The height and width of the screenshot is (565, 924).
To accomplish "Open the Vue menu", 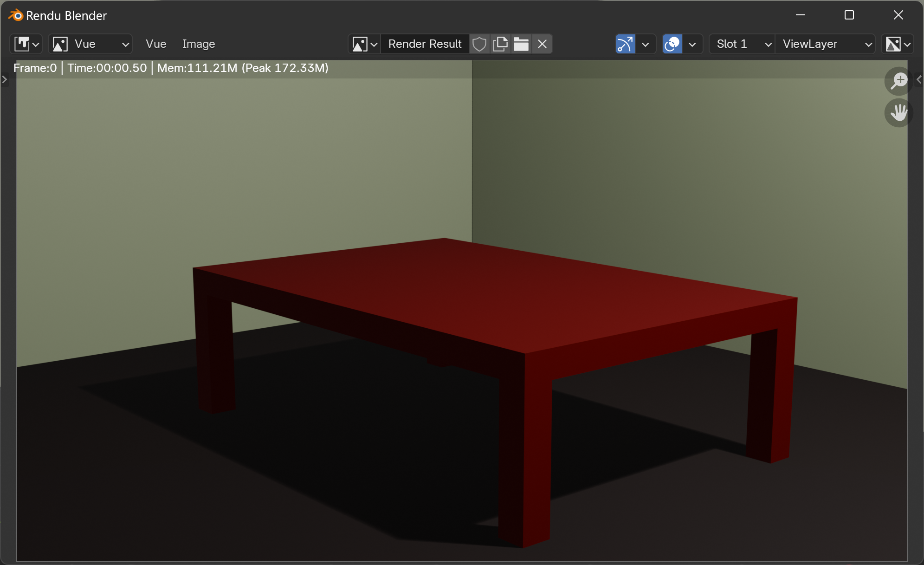I will point(155,44).
